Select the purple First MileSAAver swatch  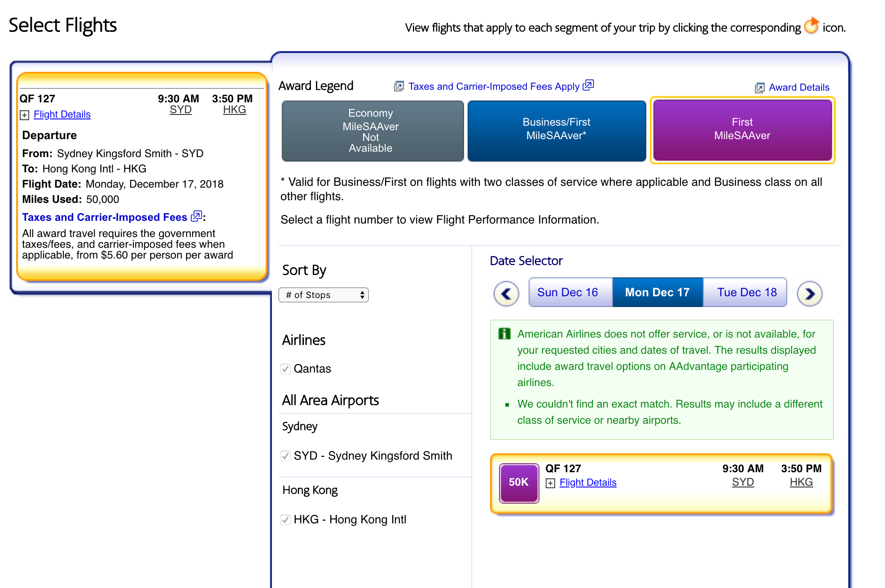[742, 130]
